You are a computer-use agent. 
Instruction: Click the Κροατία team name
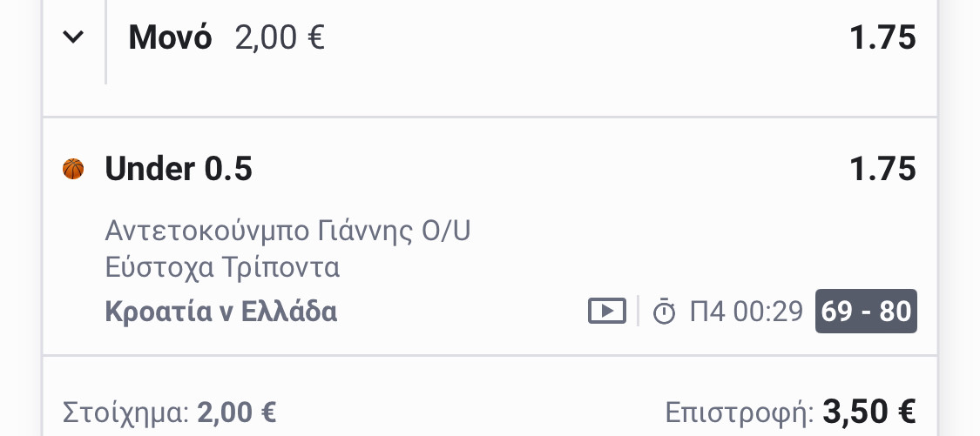click(x=159, y=311)
